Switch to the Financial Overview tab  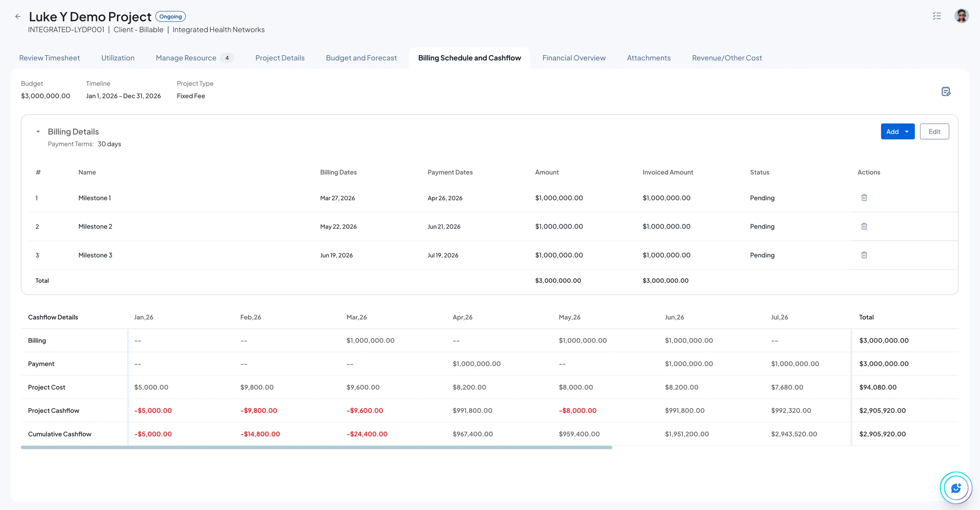(x=574, y=58)
